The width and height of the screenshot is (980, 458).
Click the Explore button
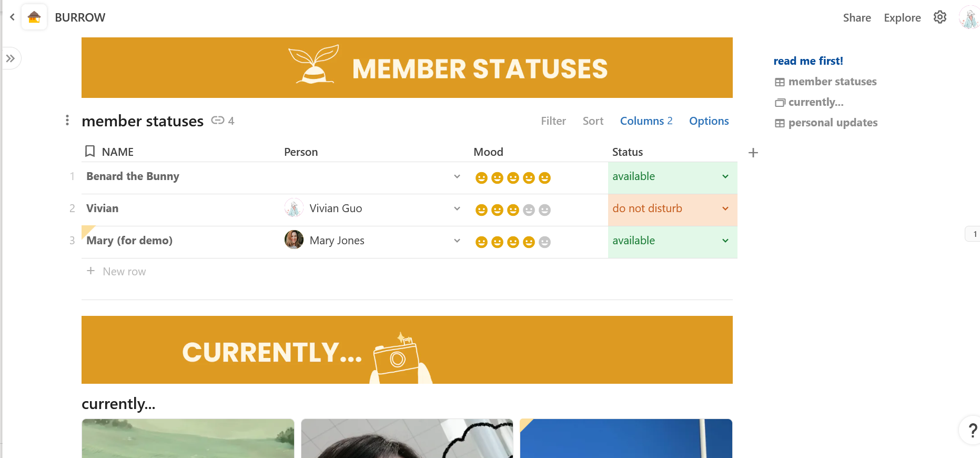(x=902, y=17)
